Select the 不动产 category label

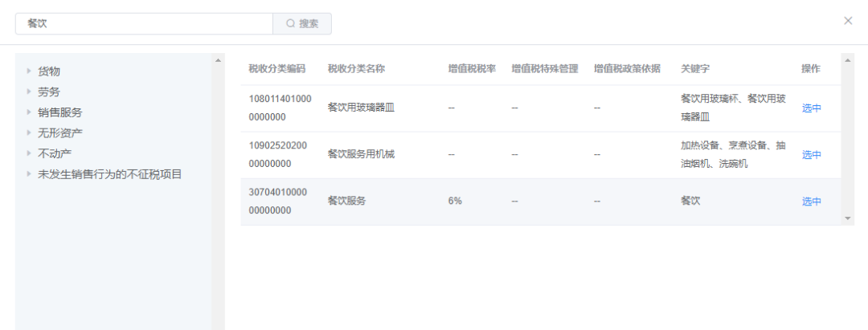pyautogui.click(x=55, y=153)
